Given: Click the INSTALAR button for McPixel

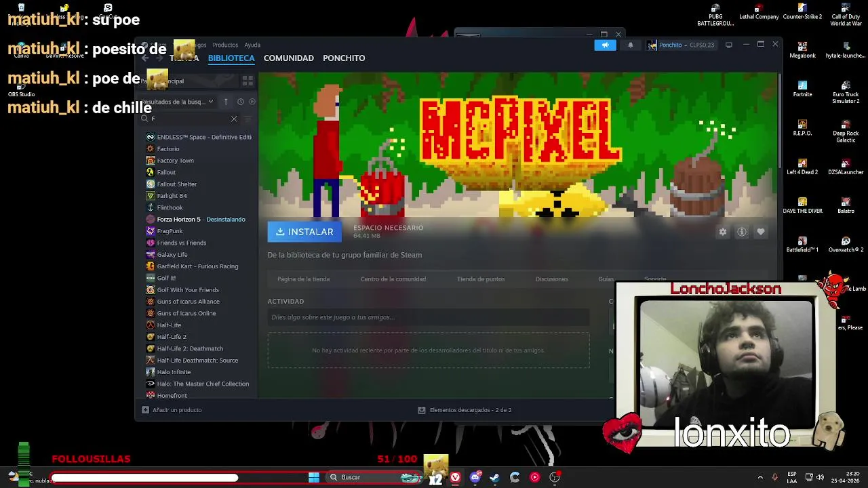Looking at the screenshot, I should click(x=304, y=232).
